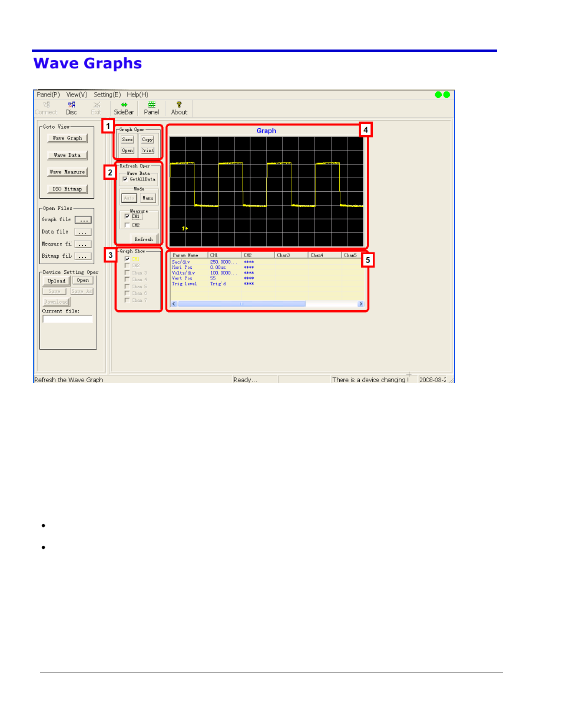Focus the Current file input field

coord(68,319)
